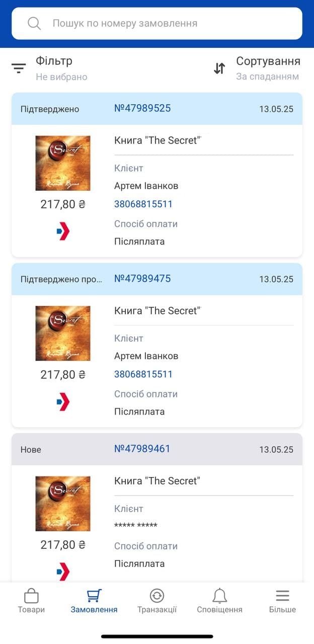
Task: Call phone 38068815511 in first order
Action: (143, 204)
